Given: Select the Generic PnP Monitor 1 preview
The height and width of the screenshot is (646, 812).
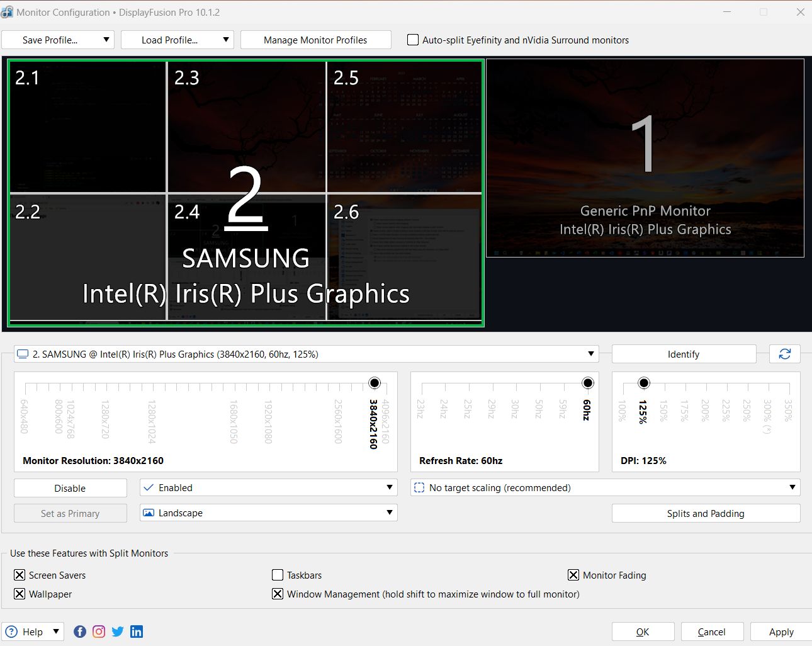Looking at the screenshot, I should tap(645, 157).
